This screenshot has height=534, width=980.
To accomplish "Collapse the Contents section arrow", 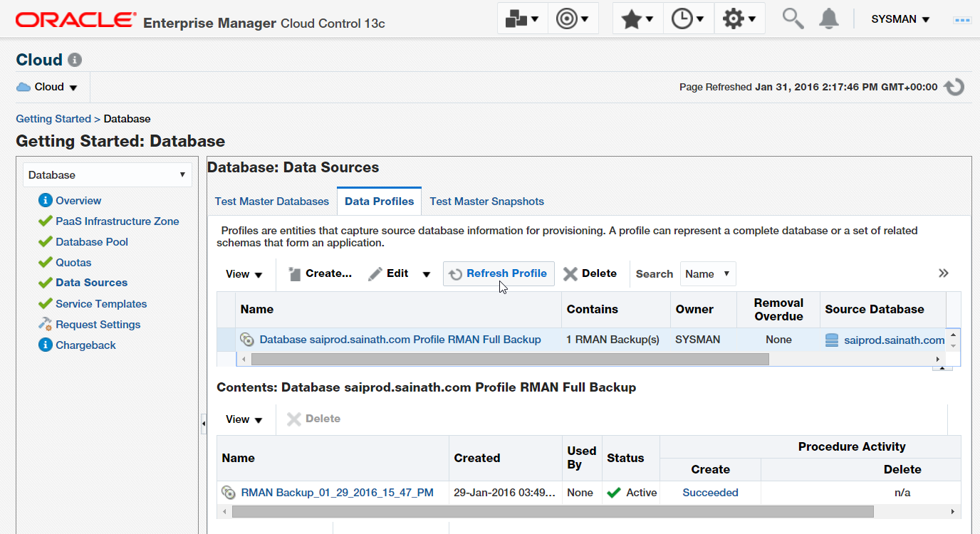I will point(942,368).
